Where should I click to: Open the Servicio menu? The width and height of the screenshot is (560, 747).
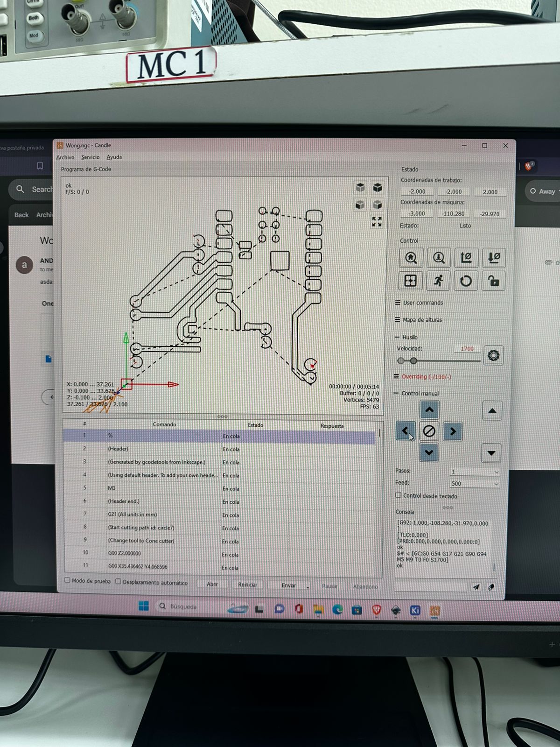pos(90,157)
